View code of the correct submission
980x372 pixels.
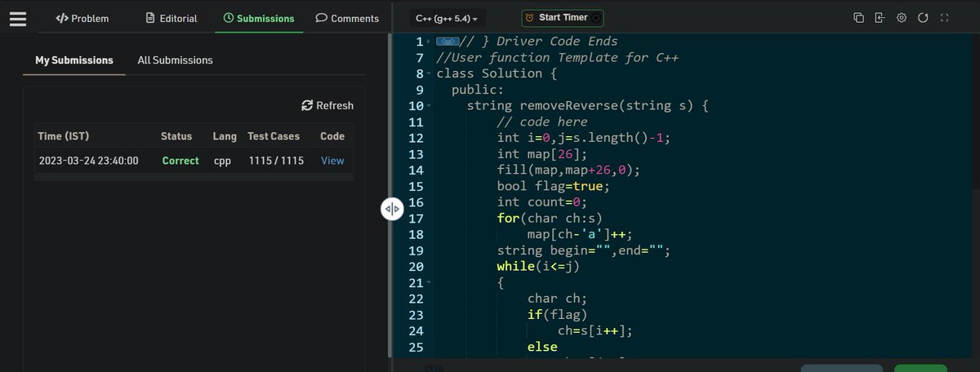coord(332,161)
